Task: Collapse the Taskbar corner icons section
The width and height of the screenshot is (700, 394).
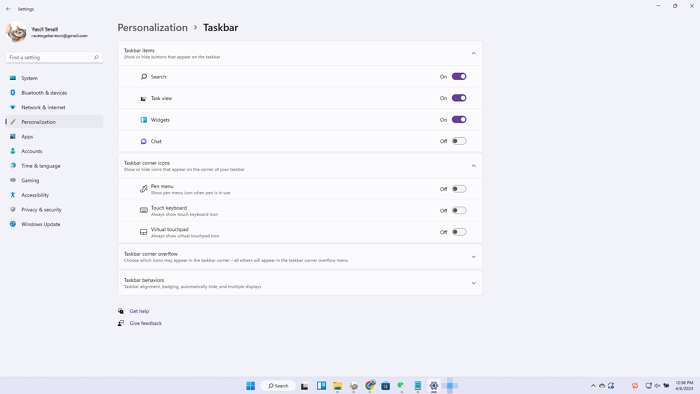Action: coord(474,166)
